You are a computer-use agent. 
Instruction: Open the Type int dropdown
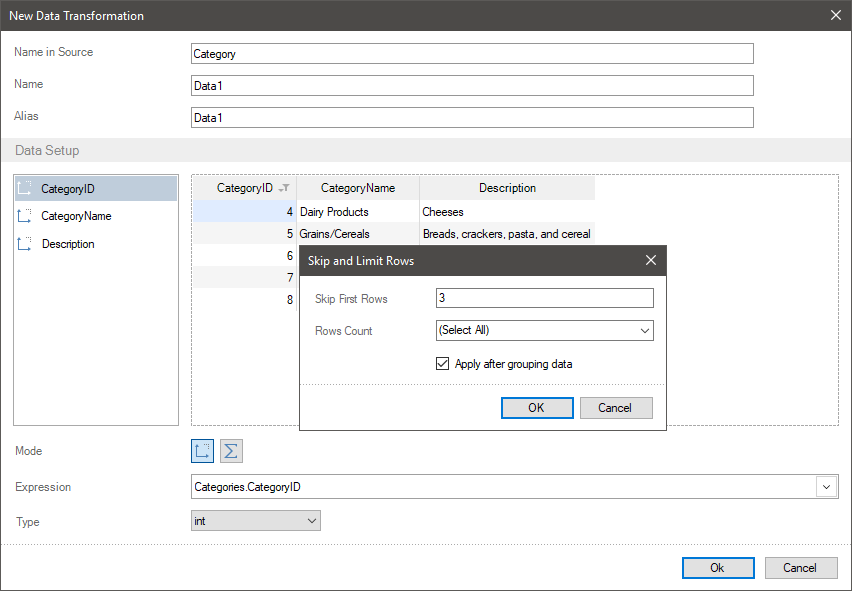click(312, 521)
